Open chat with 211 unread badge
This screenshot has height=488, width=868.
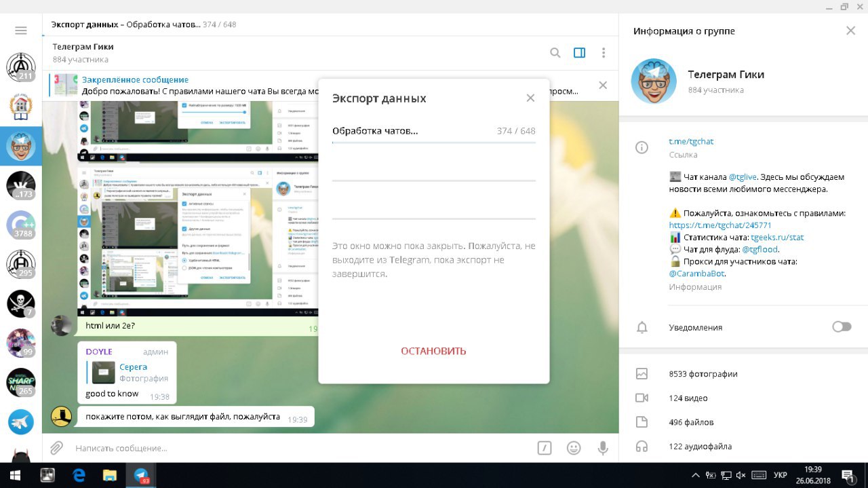21,67
